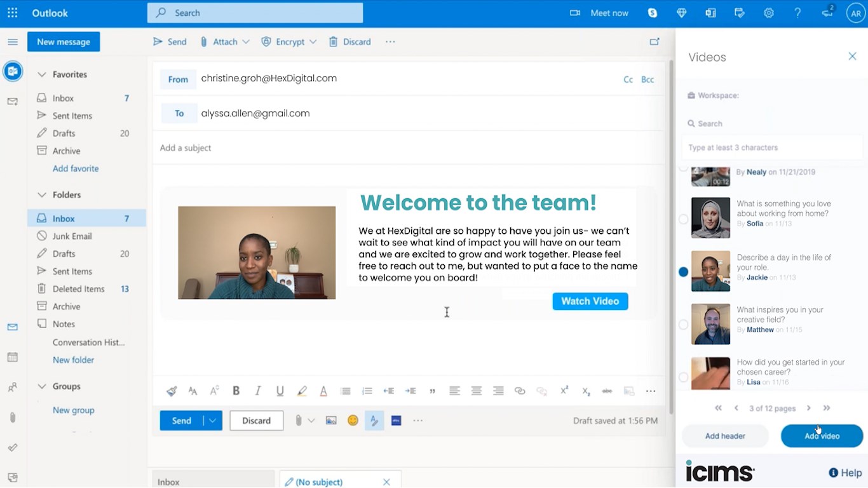Image resolution: width=868 pixels, height=488 pixels.
Task: Select the Matthew video radio button
Action: point(683,325)
